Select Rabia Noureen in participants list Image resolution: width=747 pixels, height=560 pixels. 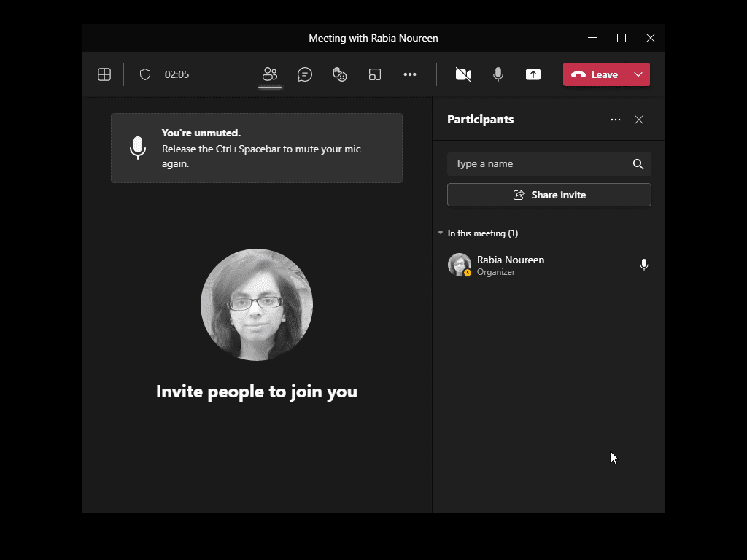click(549, 265)
